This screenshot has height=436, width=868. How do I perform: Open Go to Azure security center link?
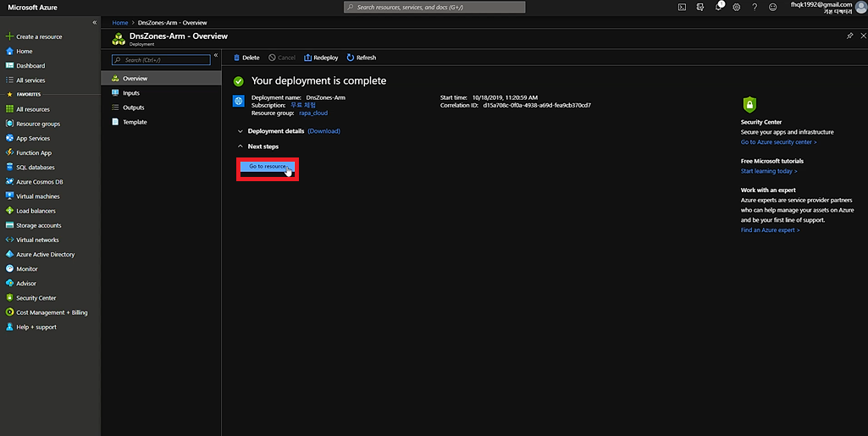778,142
